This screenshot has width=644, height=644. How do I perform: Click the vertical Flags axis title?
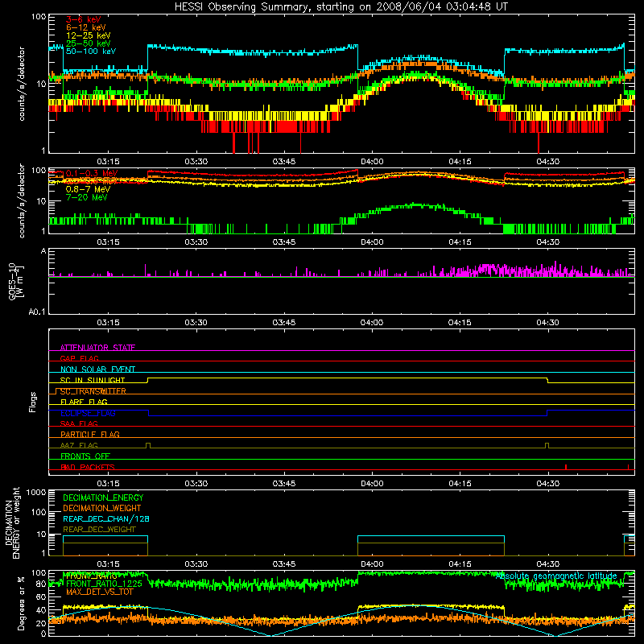pyautogui.click(x=33, y=402)
